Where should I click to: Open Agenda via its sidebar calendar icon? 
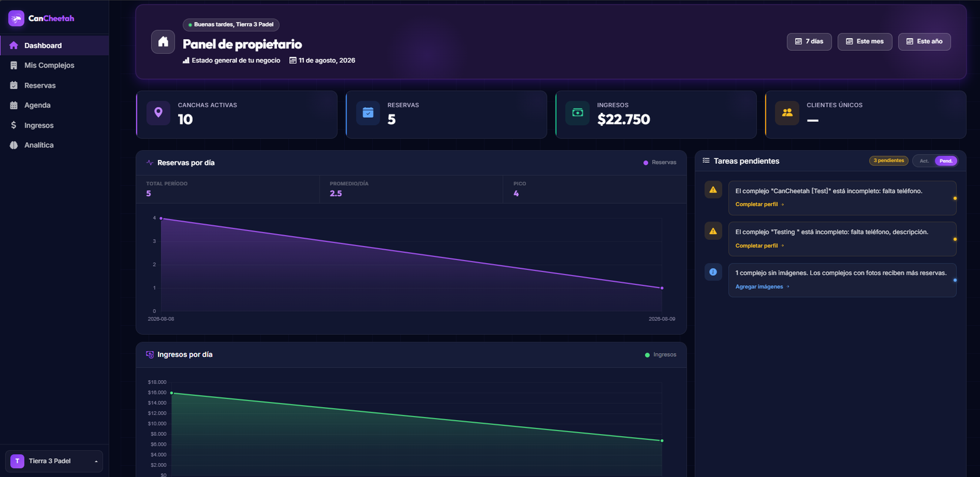click(x=13, y=105)
